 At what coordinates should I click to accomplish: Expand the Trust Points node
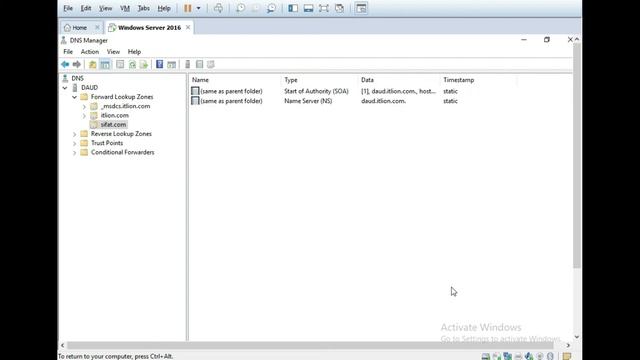74,143
